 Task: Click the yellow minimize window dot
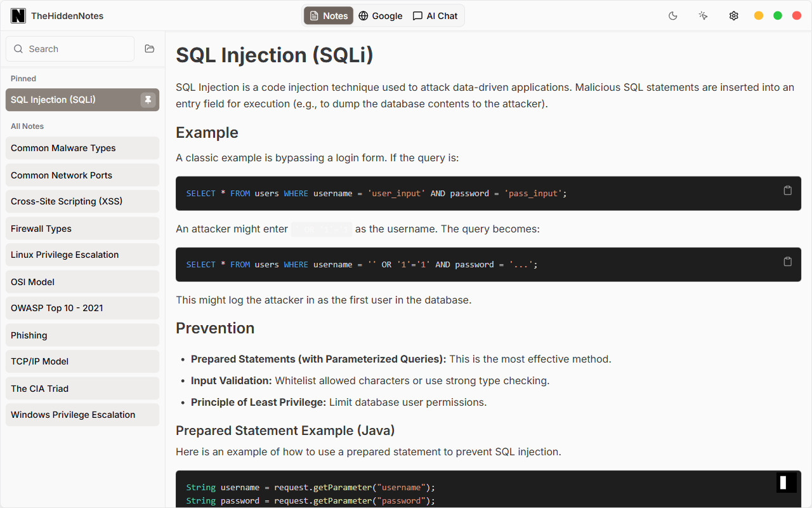point(759,16)
